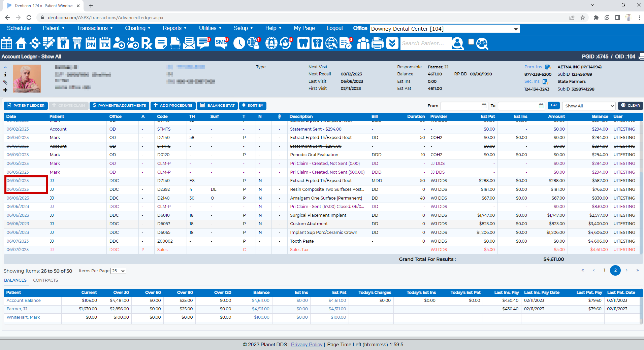
Task: Expand the Charting menu
Action: (x=137, y=28)
